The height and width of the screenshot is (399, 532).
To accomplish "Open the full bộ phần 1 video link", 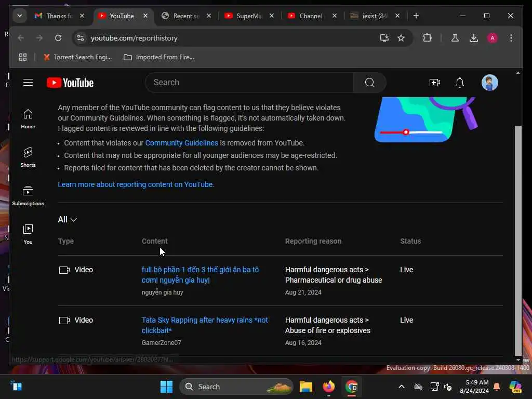I will pyautogui.click(x=200, y=275).
